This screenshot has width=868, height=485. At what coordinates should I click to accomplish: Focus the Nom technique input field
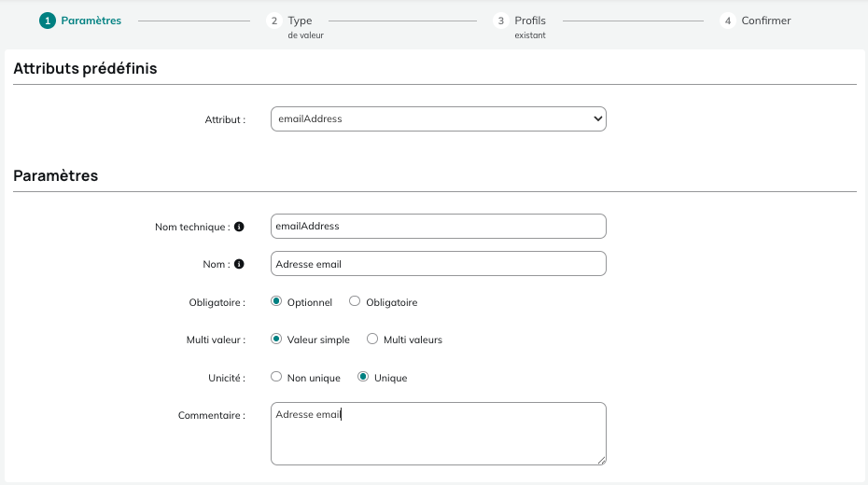(x=439, y=227)
